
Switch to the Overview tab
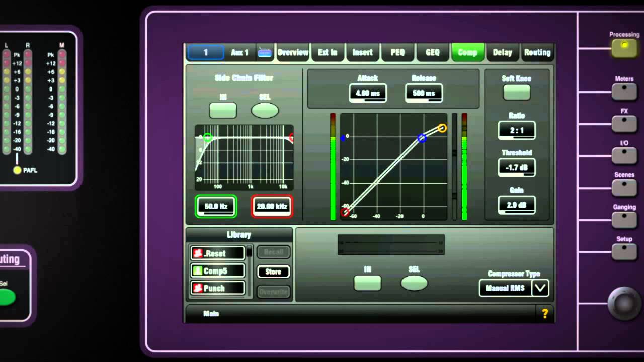tap(293, 52)
